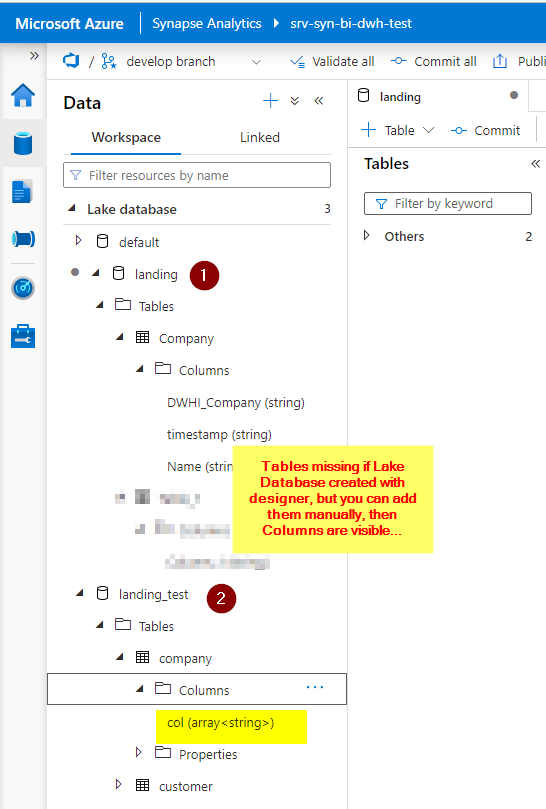Open the Develop hub document icon
Image resolution: width=546 pixels, height=809 pixels.
(22, 191)
